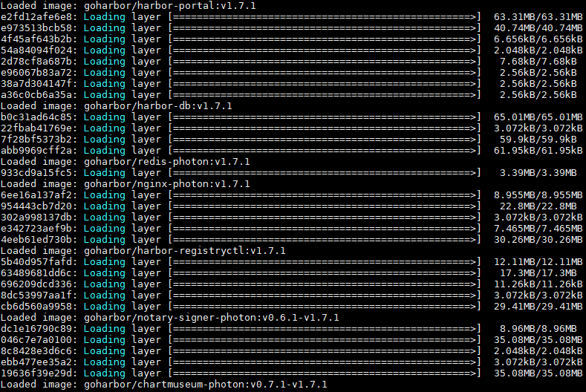Image resolution: width=586 pixels, height=392 pixels.
Task: Click progress bar of layer 933cd9a15fc5
Action: (x=325, y=173)
